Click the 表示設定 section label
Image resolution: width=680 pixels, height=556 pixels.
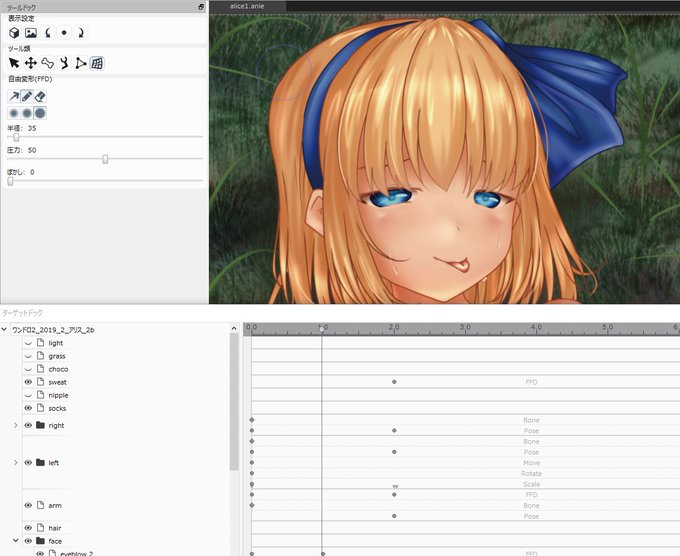21,18
